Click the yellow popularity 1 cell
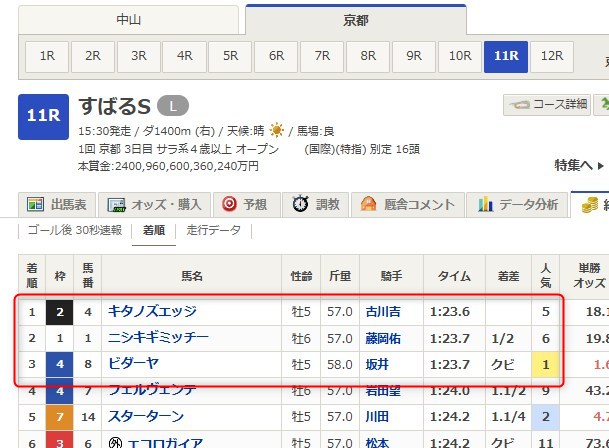This screenshot has width=609, height=448. [546, 364]
